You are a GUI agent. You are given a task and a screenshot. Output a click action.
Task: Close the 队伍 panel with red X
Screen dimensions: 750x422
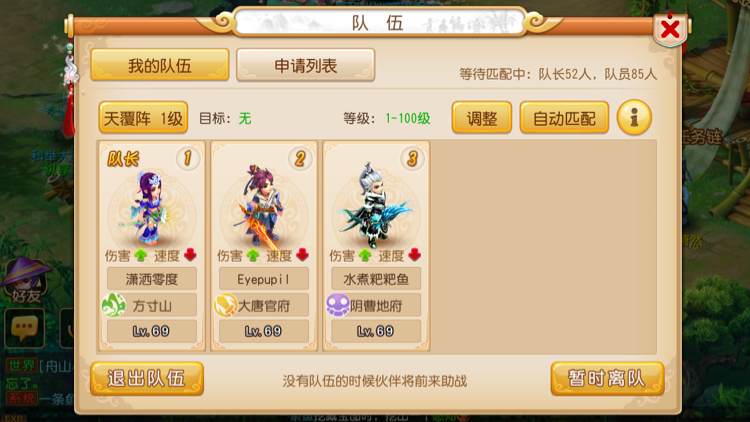[x=670, y=30]
